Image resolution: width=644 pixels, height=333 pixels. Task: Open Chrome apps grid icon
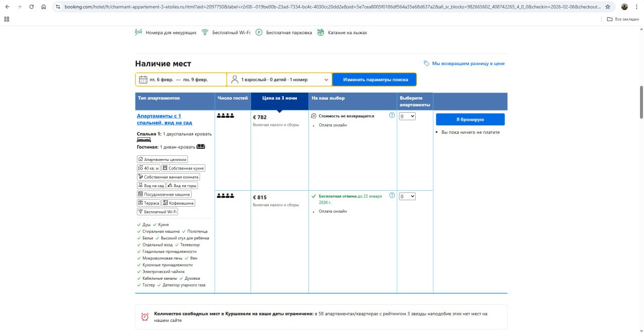pos(7,19)
